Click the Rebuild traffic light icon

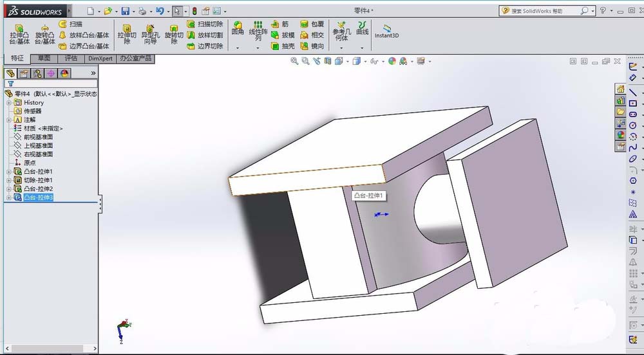pyautogui.click(x=194, y=11)
